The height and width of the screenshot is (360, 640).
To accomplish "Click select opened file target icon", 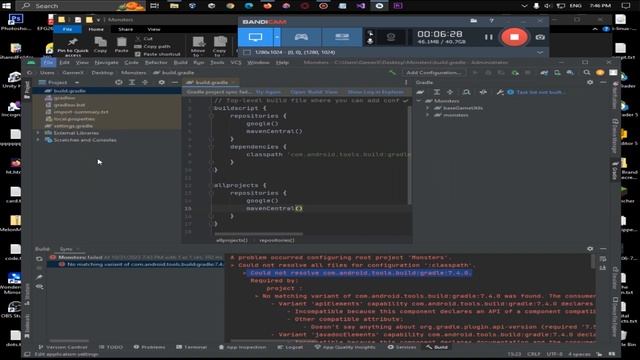I will click(118, 82).
